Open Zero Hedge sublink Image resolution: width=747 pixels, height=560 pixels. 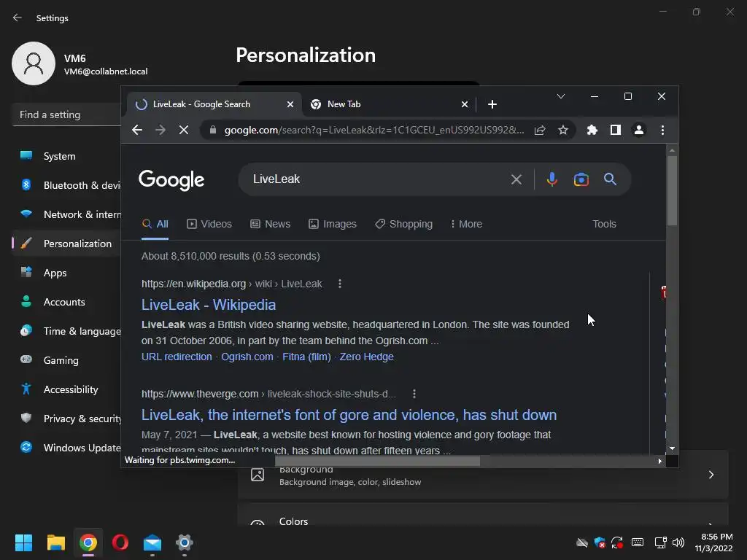click(366, 357)
